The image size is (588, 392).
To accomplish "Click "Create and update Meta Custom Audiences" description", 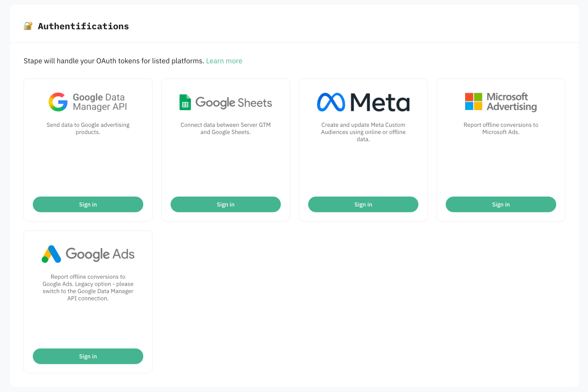I will [x=363, y=132].
